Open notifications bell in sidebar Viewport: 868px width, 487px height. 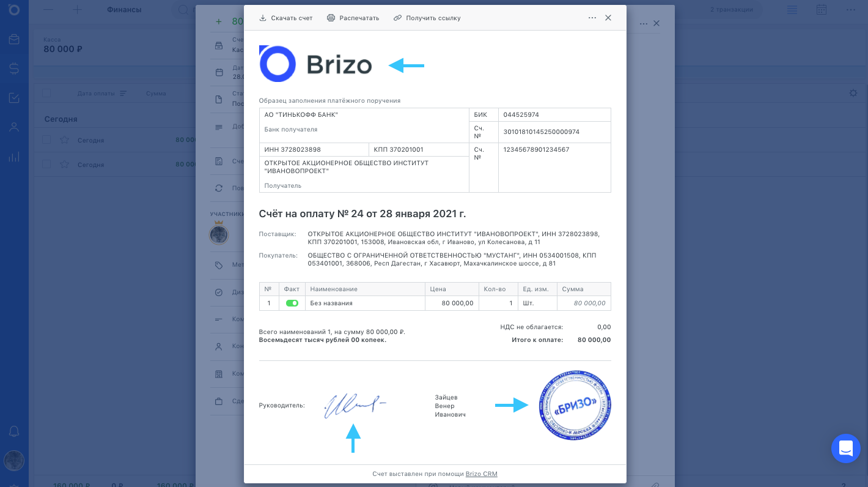[14, 431]
